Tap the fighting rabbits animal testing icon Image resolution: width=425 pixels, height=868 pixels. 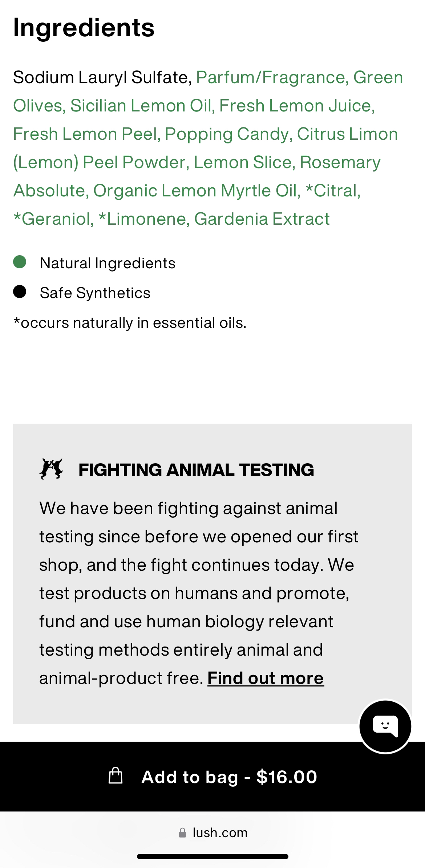51,469
